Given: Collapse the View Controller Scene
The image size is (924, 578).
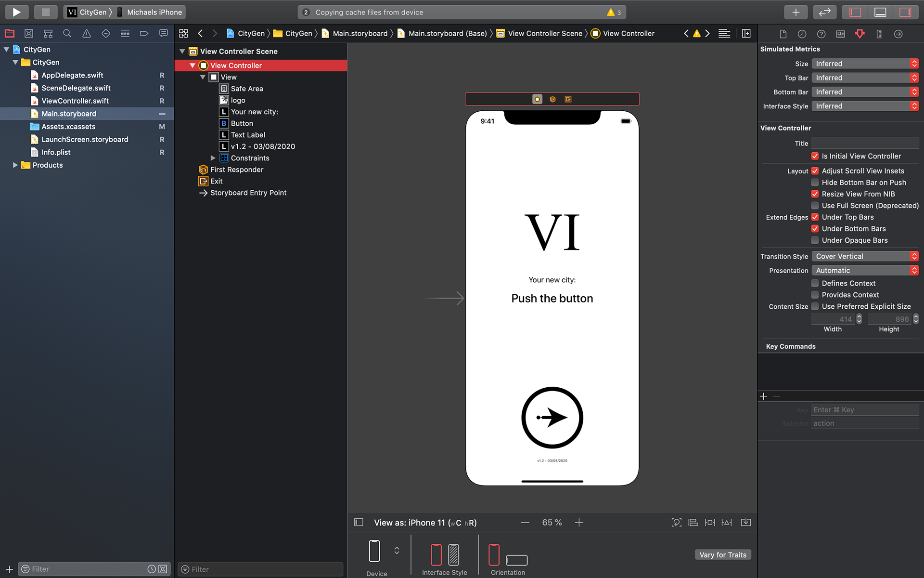Looking at the screenshot, I should pos(182,52).
